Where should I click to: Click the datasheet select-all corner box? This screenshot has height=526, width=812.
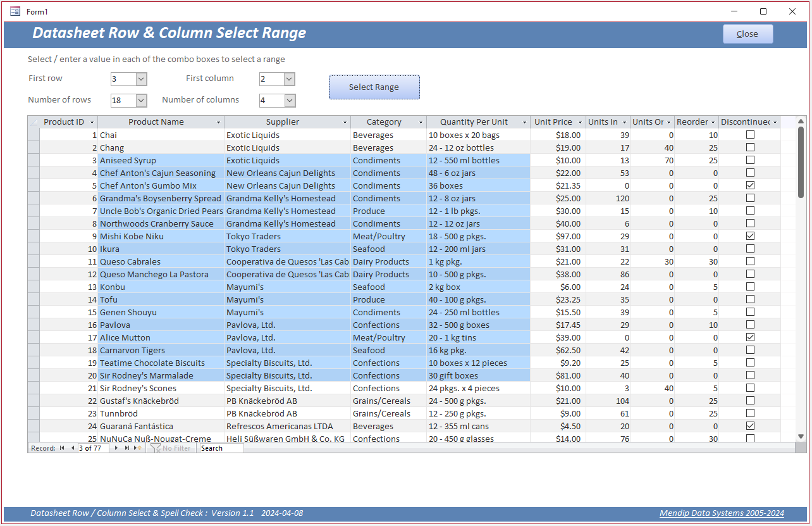34,122
